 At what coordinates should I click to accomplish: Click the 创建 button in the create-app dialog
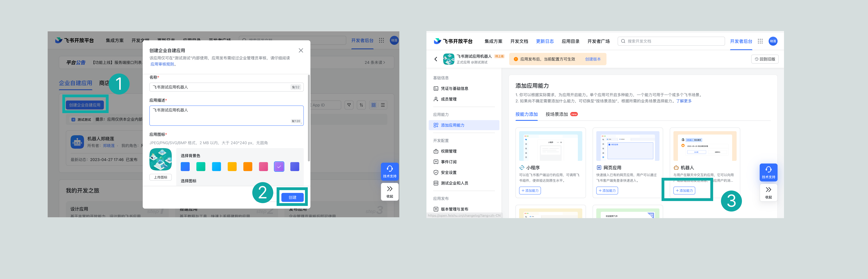click(292, 197)
